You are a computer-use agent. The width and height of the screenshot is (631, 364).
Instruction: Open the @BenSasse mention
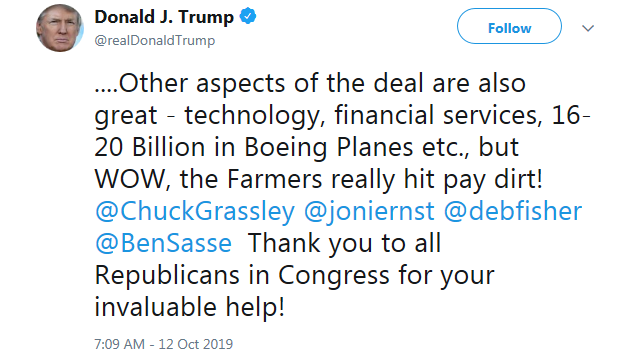163,243
